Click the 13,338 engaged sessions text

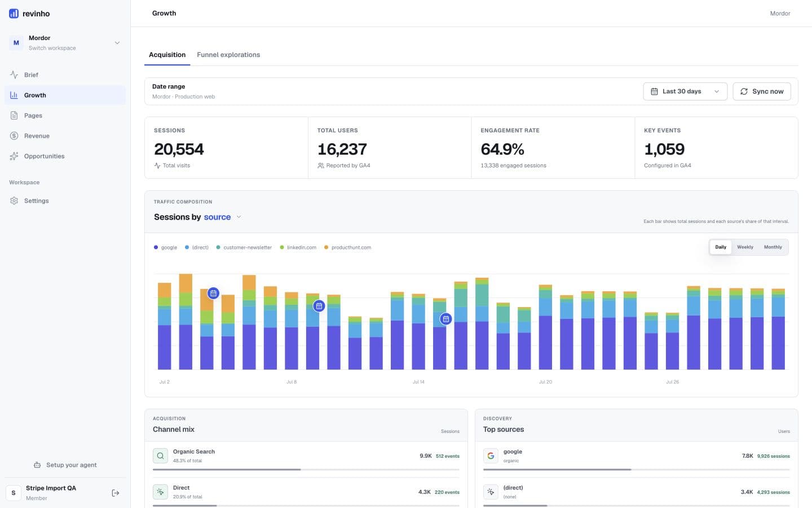click(x=513, y=165)
